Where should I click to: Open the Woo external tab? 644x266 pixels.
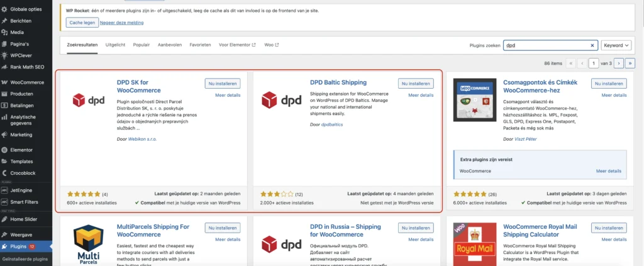pos(272,45)
